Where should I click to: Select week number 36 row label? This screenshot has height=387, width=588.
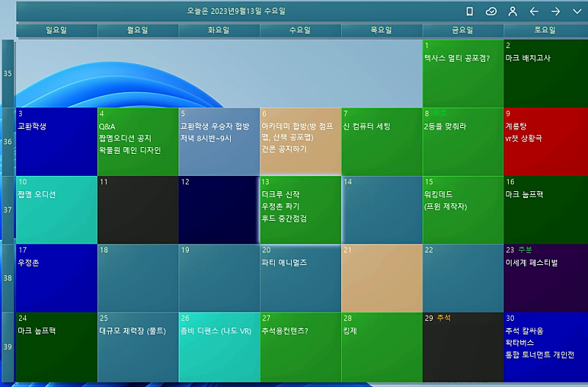pos(8,142)
